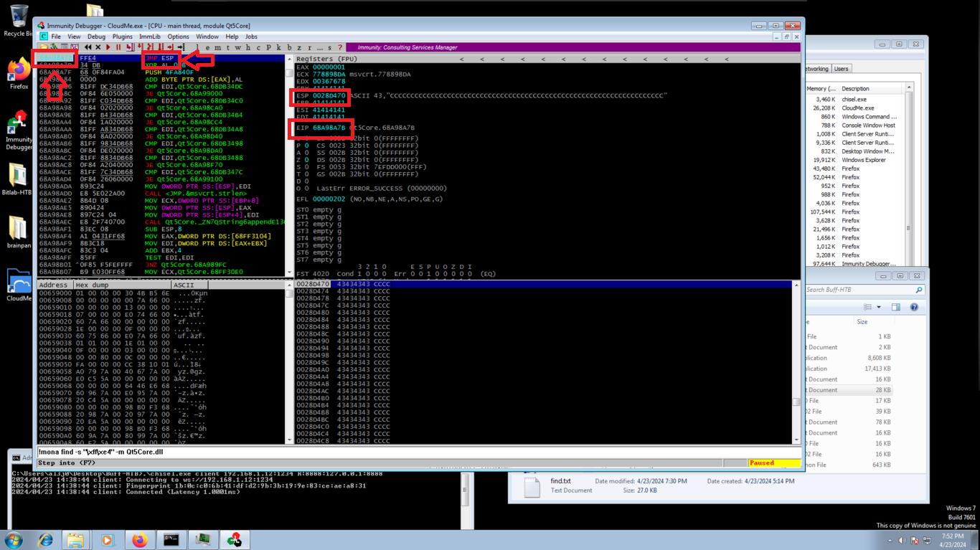
Task: Show References with the r button
Action: (309, 47)
